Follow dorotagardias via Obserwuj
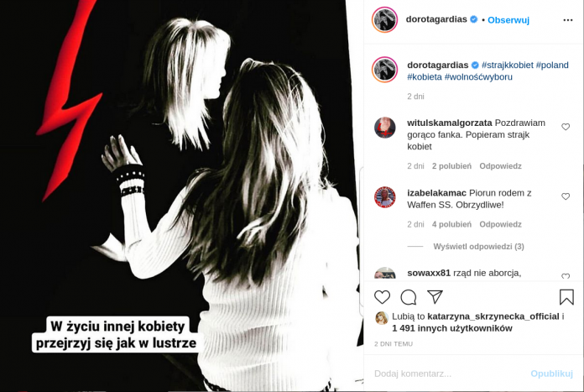The width and height of the screenshot is (584, 392). 508,20
